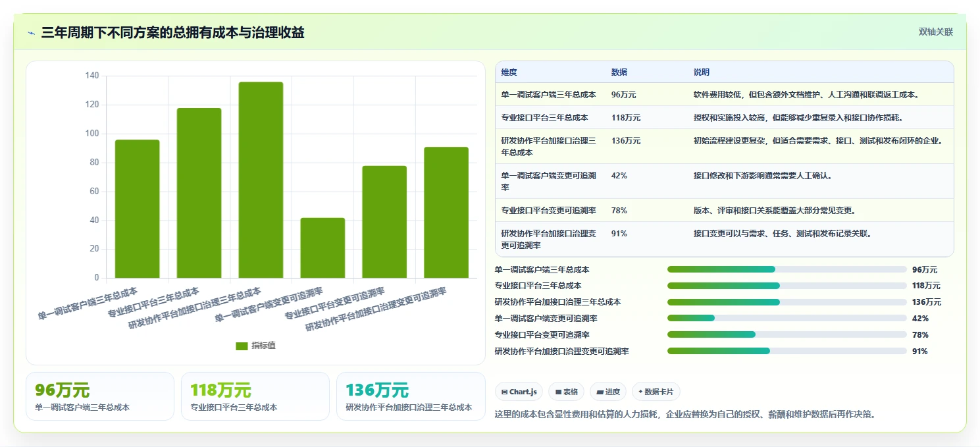Click the 说明 column header
The image size is (980, 447).
702,72
